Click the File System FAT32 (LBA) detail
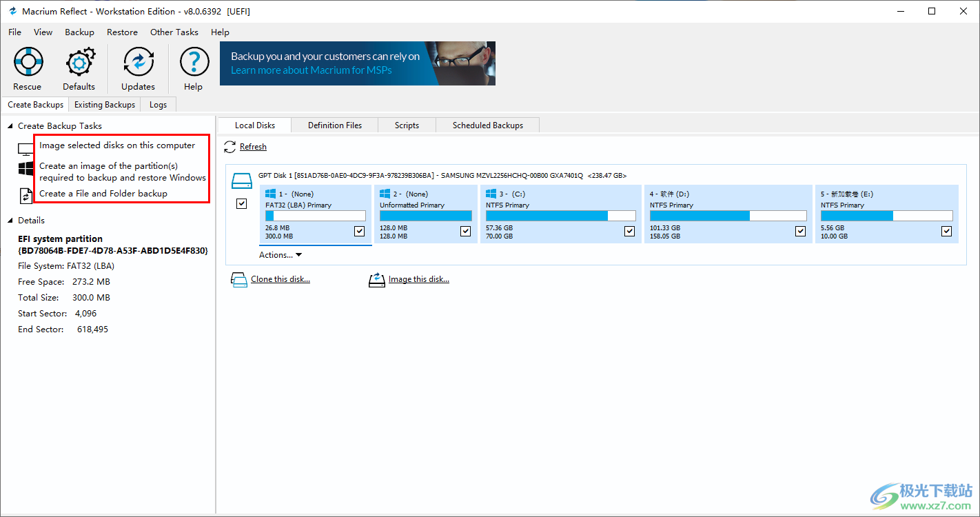The image size is (980, 517). click(66, 266)
